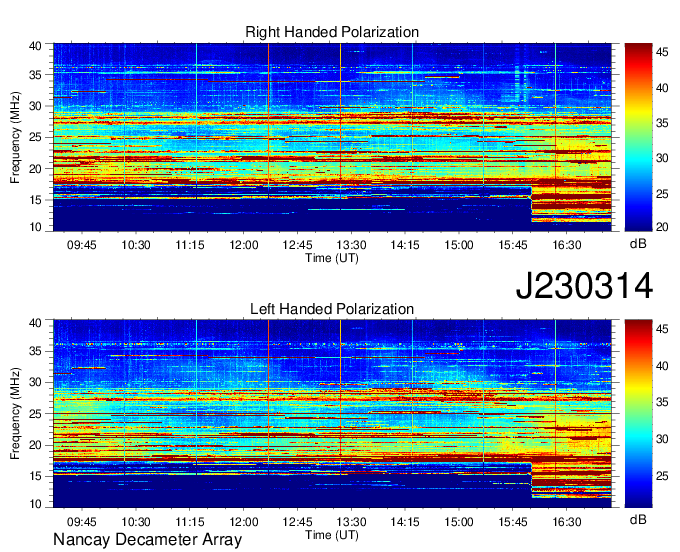Screen dimensions: 680x552
Task: Click the 'dB' label under Left Handed colorbar
Action: tap(638, 519)
